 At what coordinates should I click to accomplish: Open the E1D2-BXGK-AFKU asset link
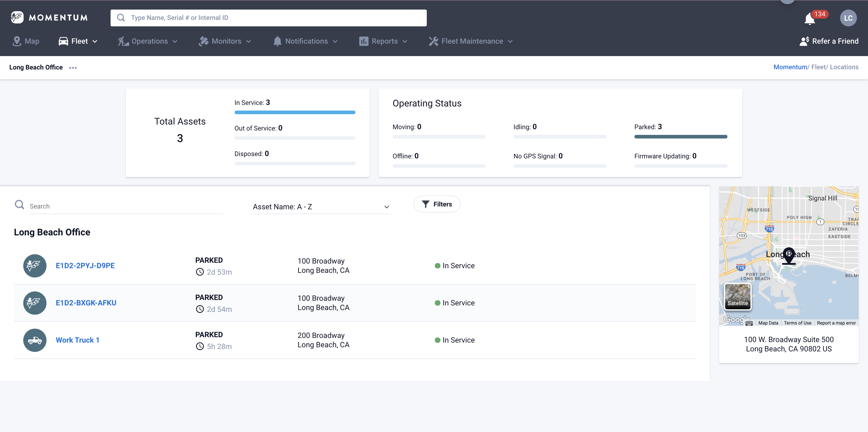pos(86,303)
